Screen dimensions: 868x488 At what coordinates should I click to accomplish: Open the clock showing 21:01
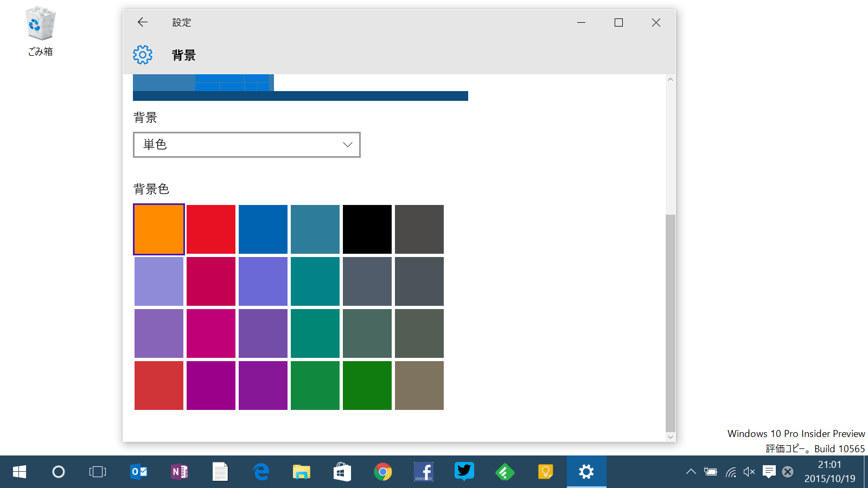pos(830,472)
